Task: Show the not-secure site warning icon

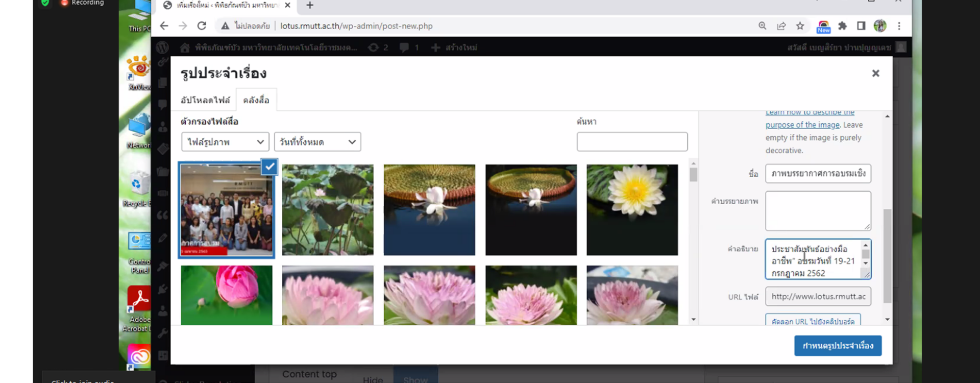Action: [225, 26]
